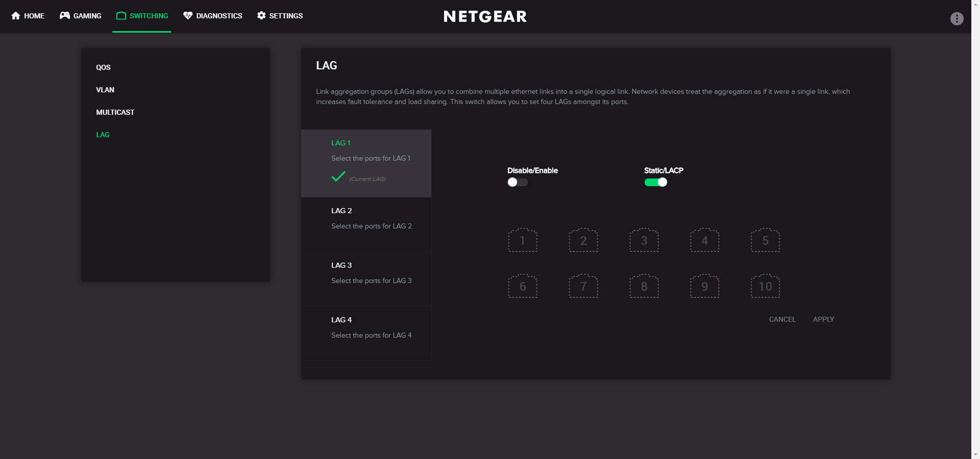Open QoS in the sidebar
Screen dimensions: 980x459
[103, 67]
